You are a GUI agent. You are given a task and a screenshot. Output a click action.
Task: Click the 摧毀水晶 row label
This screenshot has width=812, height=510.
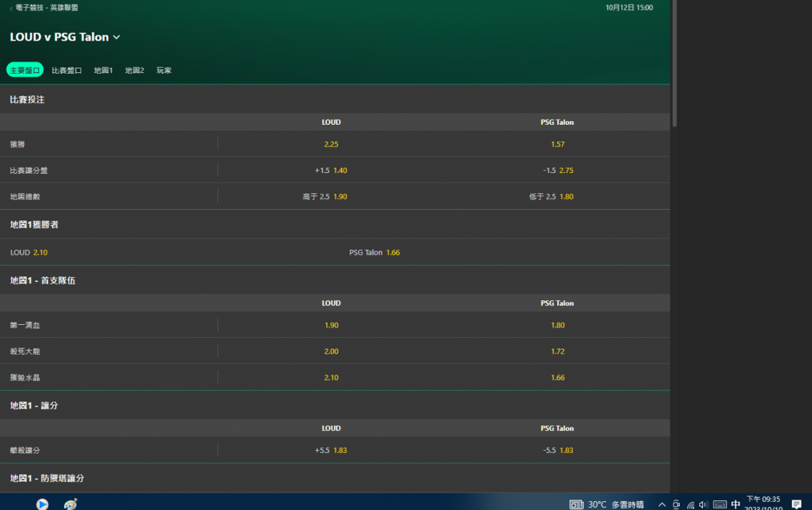(x=25, y=378)
